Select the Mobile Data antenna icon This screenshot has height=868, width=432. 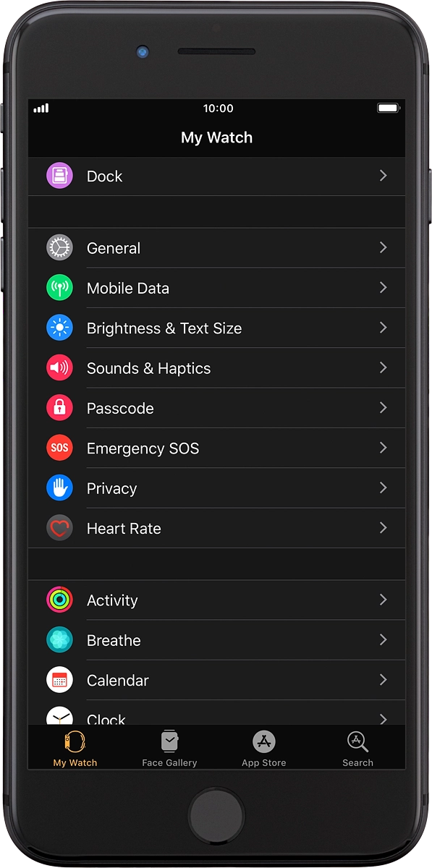click(x=59, y=287)
